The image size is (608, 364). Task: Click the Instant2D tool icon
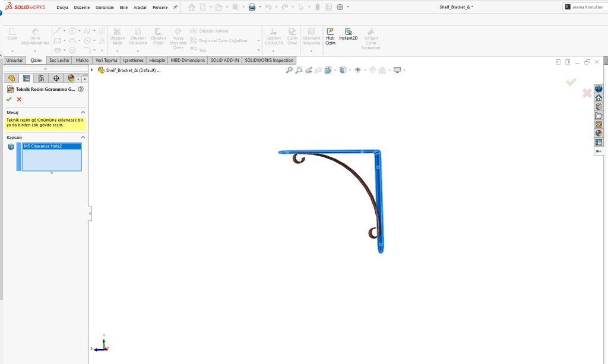pos(348,32)
